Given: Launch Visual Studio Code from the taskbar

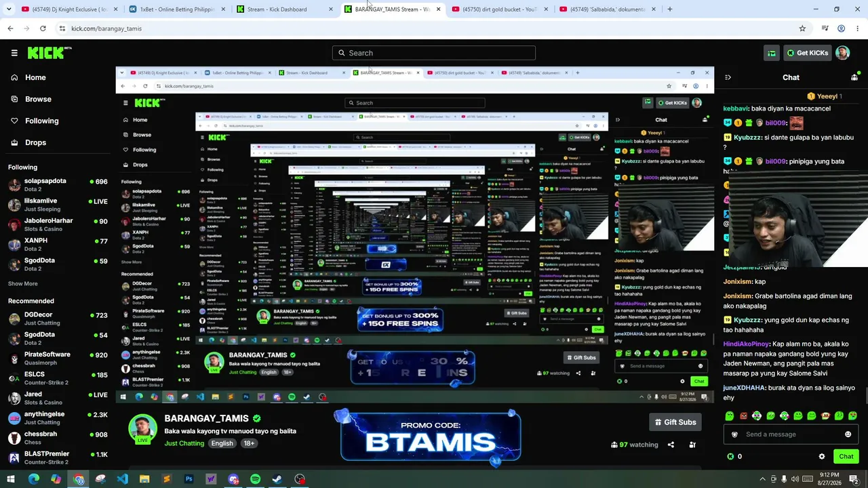Looking at the screenshot, I should 122,479.
